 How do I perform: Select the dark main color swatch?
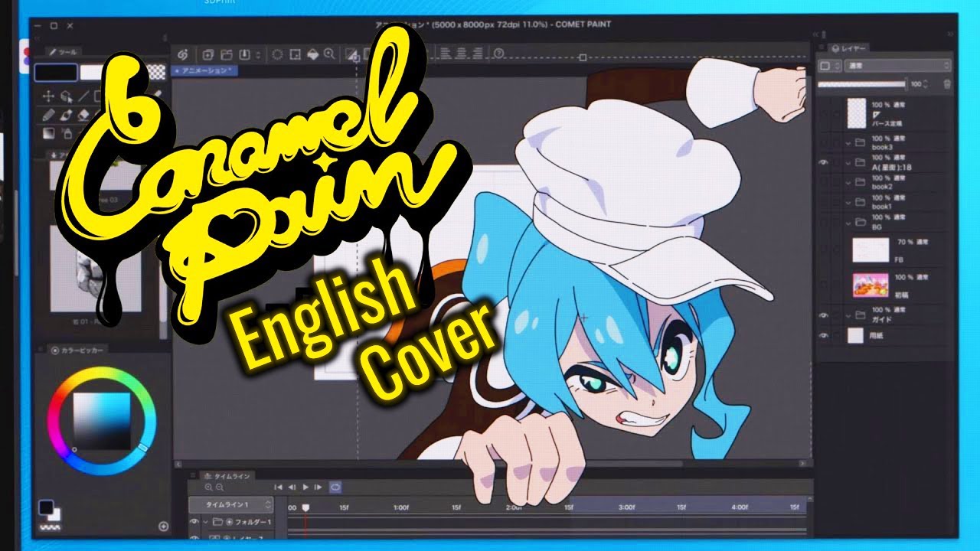56,73
